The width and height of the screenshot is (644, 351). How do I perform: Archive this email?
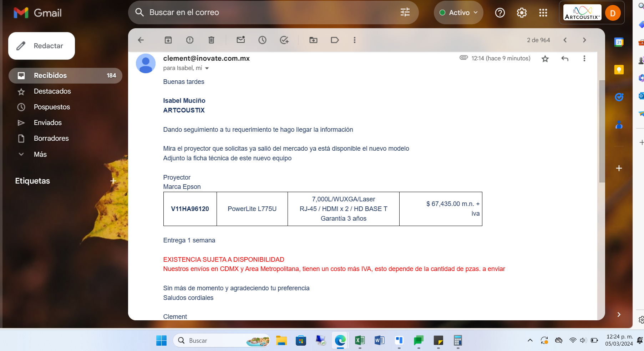point(168,40)
